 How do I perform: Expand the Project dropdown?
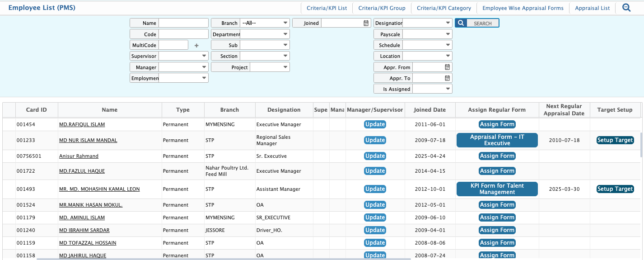point(270,67)
